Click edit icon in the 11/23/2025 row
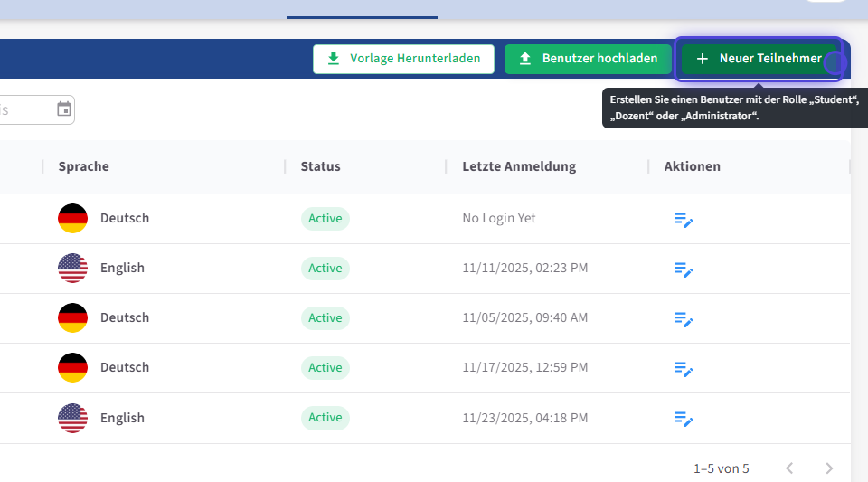The image size is (868, 482). [683, 418]
